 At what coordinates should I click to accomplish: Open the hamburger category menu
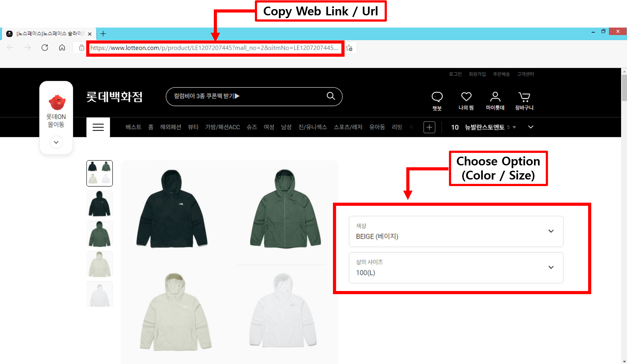(x=98, y=127)
